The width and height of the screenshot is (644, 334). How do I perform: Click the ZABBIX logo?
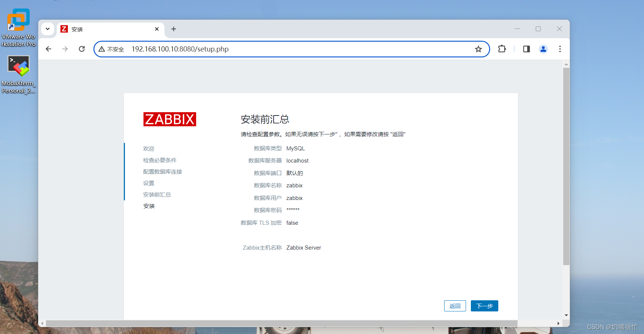[x=170, y=119]
